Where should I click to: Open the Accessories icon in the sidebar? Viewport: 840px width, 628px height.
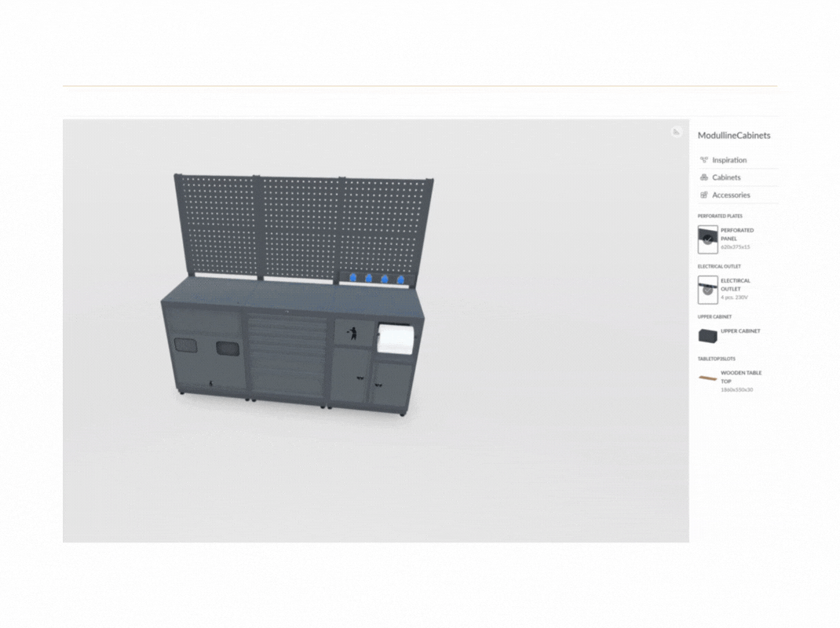pos(704,195)
